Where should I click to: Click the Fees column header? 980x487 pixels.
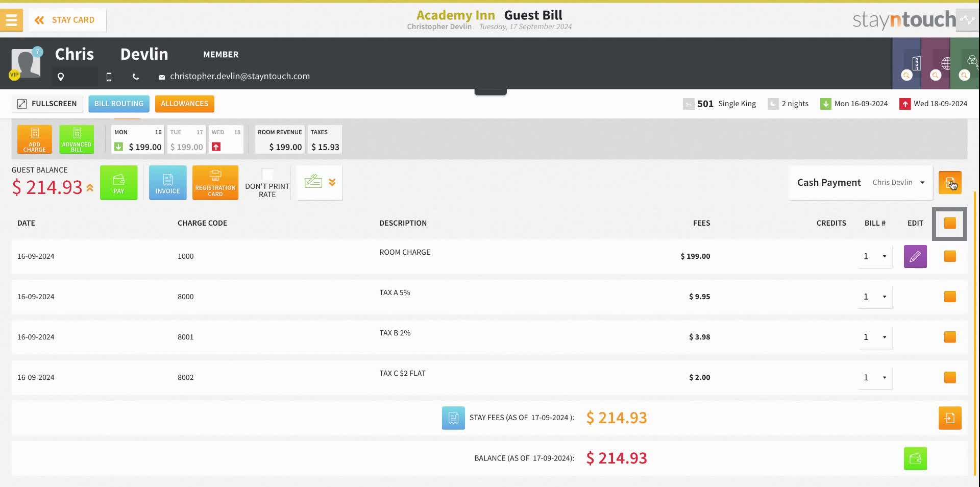pyautogui.click(x=701, y=223)
